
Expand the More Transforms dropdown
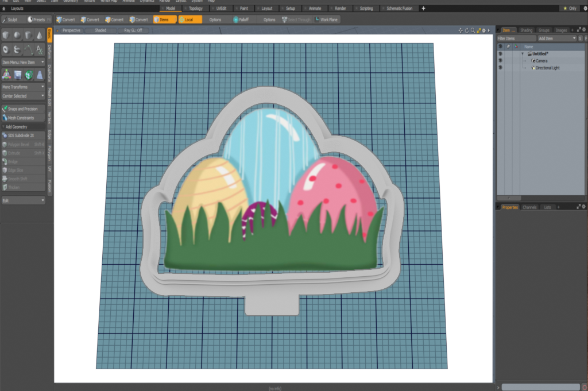point(23,87)
